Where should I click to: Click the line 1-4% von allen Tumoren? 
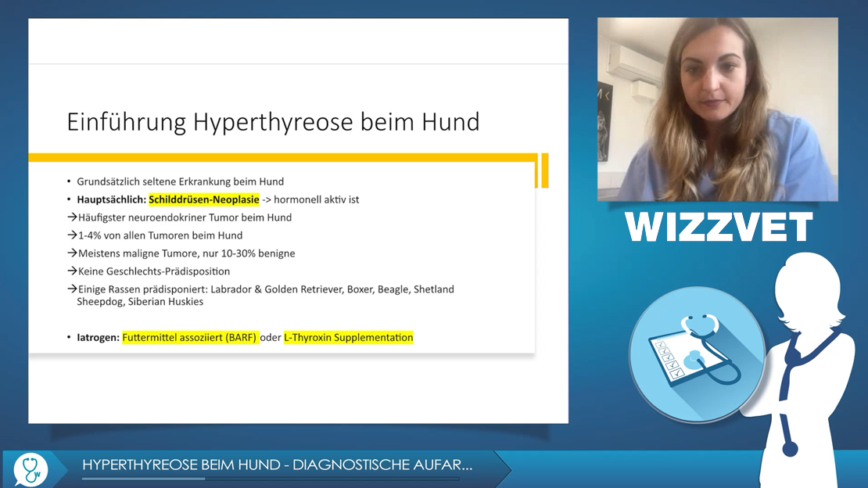(x=160, y=235)
